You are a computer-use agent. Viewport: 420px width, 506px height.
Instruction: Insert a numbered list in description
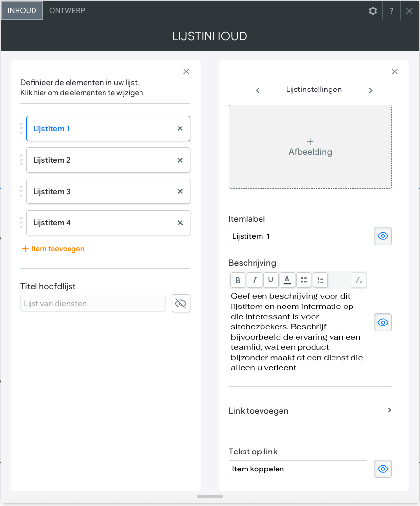pyautogui.click(x=320, y=280)
